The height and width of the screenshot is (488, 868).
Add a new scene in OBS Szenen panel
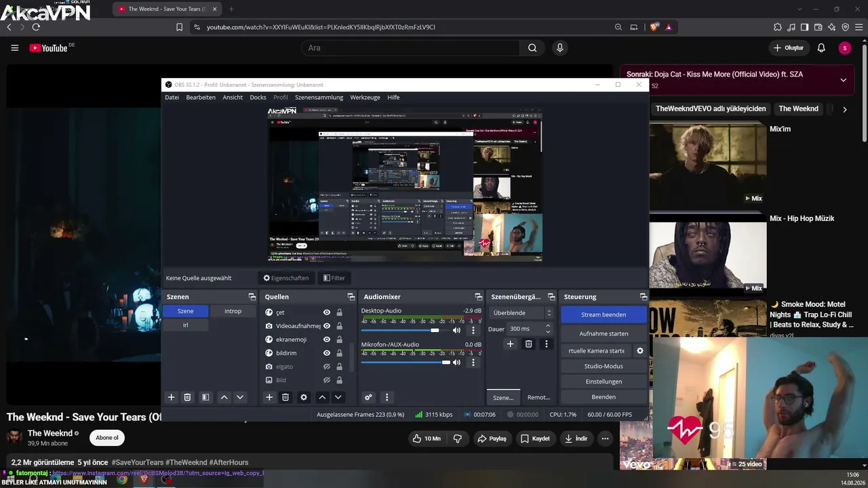(x=172, y=397)
